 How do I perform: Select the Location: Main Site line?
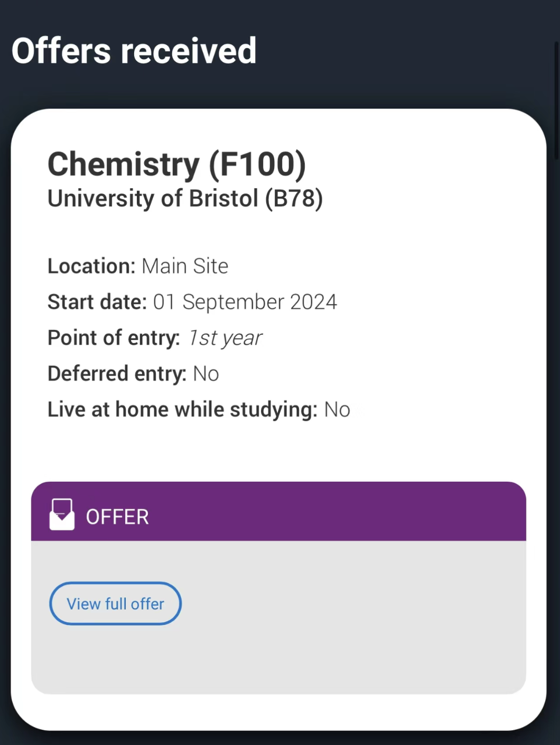coord(138,266)
